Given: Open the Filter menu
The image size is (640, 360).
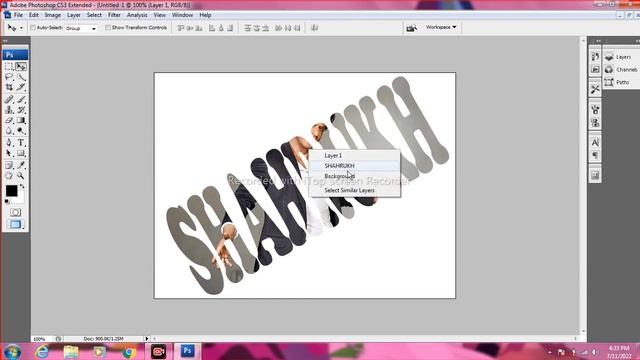Looking at the screenshot, I should coord(114,15).
